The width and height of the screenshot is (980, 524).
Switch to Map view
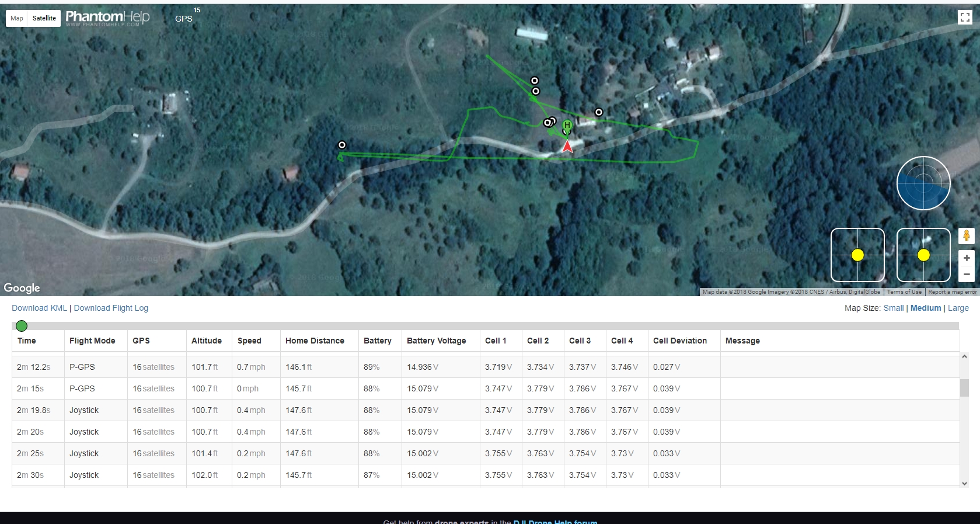[17, 18]
